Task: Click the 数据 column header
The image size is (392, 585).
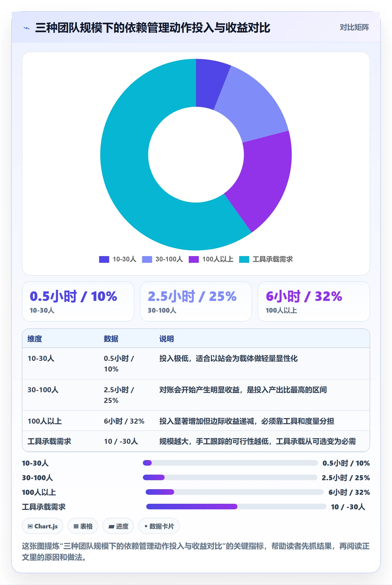Action: click(111, 339)
